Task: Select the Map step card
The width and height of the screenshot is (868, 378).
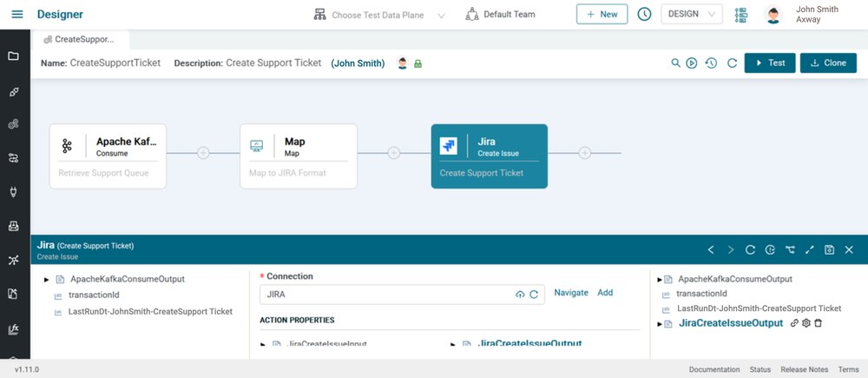Action: pyautogui.click(x=299, y=156)
